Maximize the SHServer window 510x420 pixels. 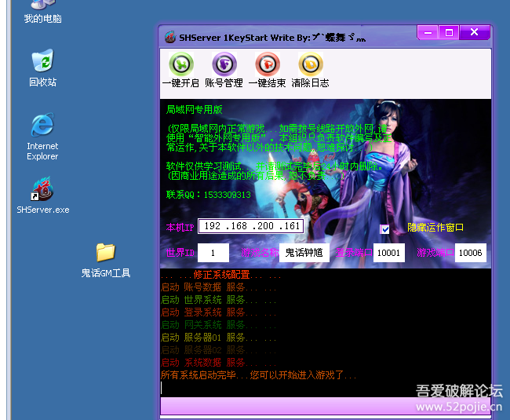pyautogui.click(x=449, y=32)
